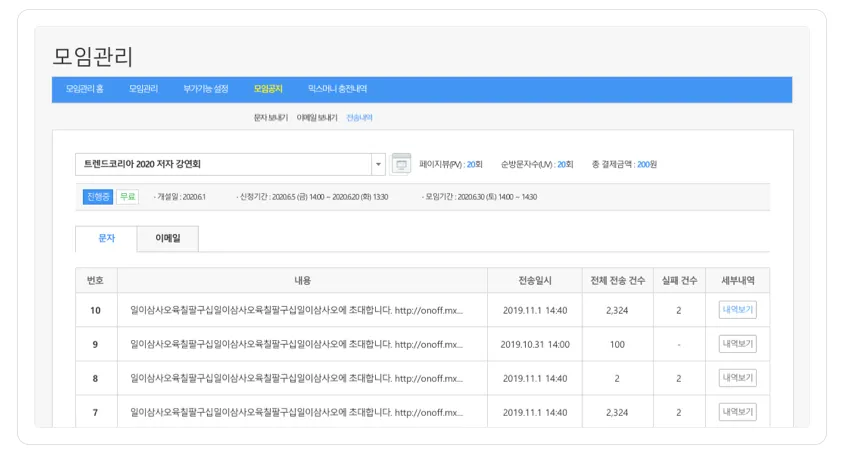847x456 pixels.
Task: Click row number 10 cell
Action: tap(96, 311)
